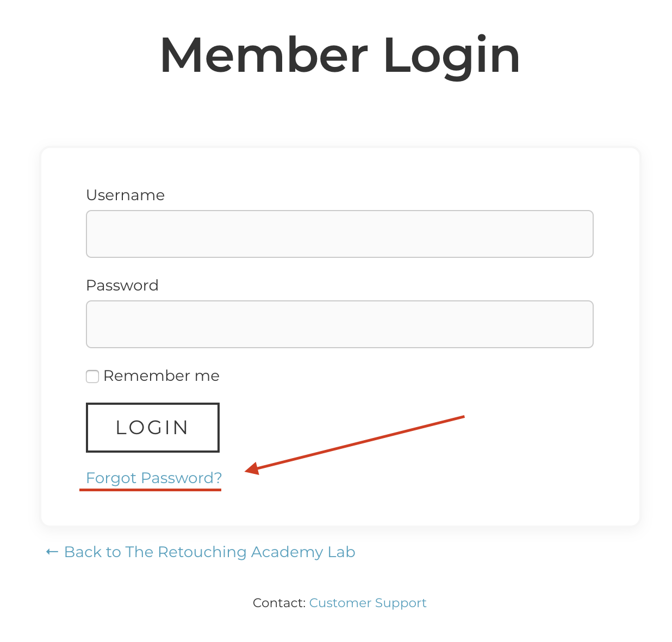Click the Password field label

tap(122, 286)
